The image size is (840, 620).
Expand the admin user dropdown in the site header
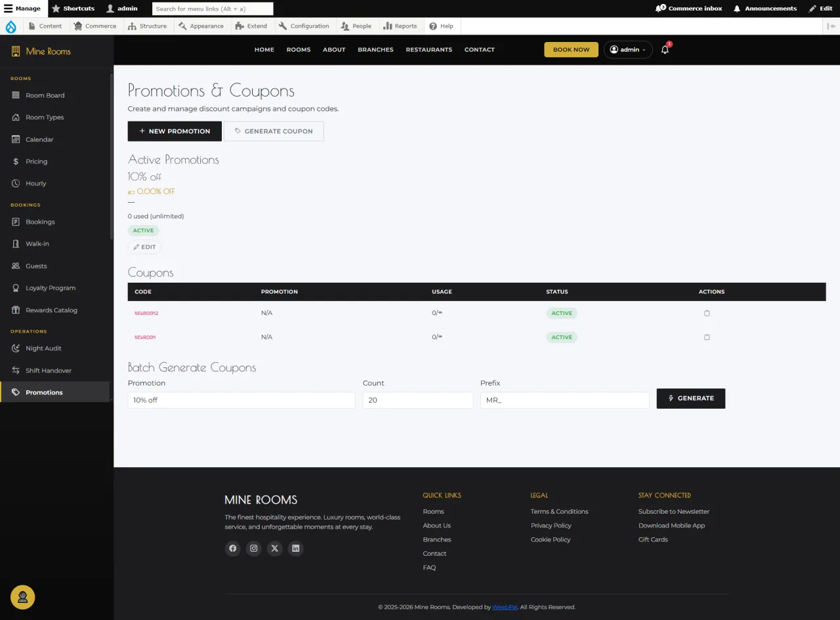click(628, 50)
